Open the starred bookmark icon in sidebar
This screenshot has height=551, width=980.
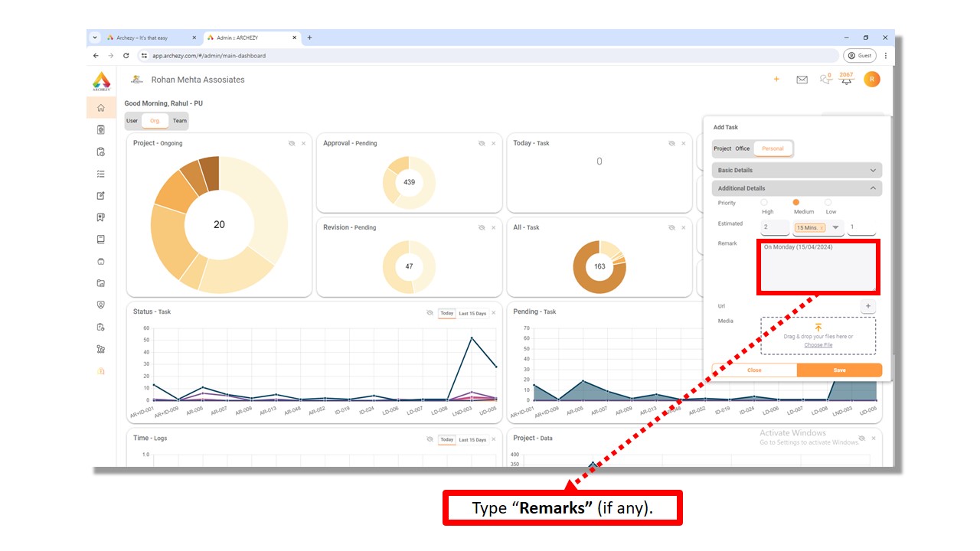101,217
